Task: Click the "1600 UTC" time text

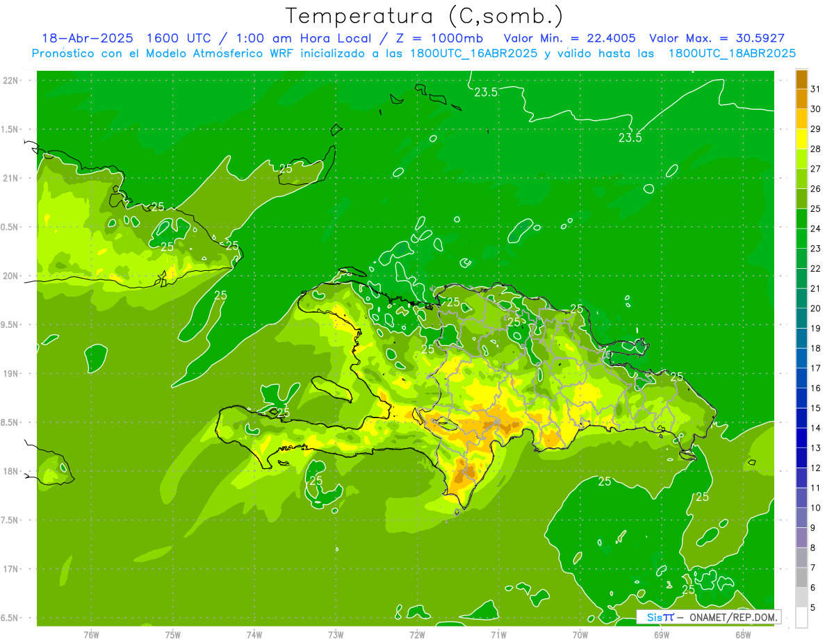Action: 179,38
